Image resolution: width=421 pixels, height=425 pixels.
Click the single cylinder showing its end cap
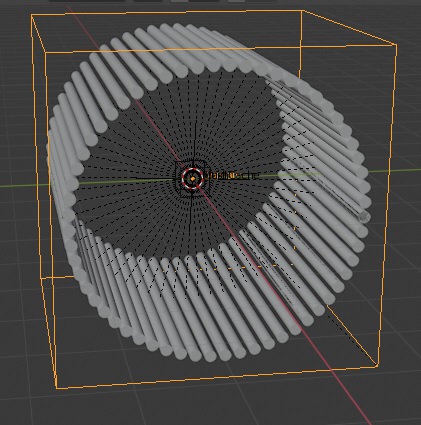click(364, 217)
